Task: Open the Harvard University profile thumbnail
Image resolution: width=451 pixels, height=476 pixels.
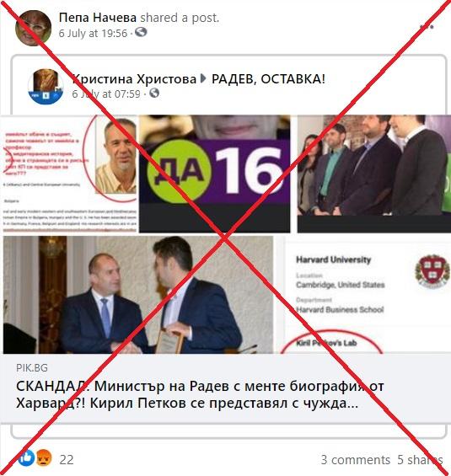Action: pos(368,295)
